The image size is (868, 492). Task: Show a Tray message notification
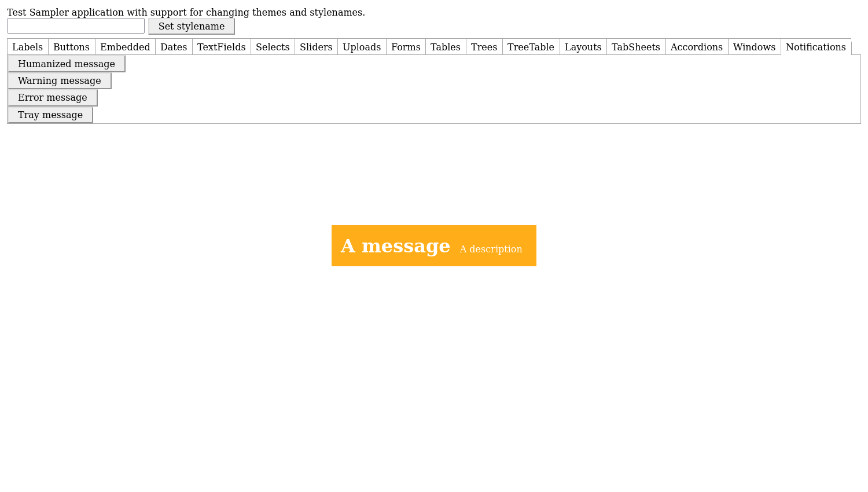pyautogui.click(x=50, y=115)
